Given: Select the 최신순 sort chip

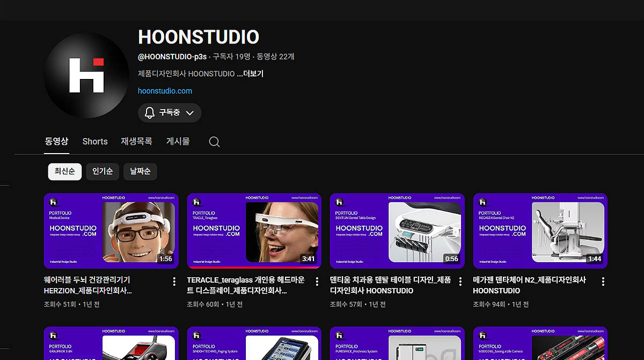Looking at the screenshot, I should [64, 172].
